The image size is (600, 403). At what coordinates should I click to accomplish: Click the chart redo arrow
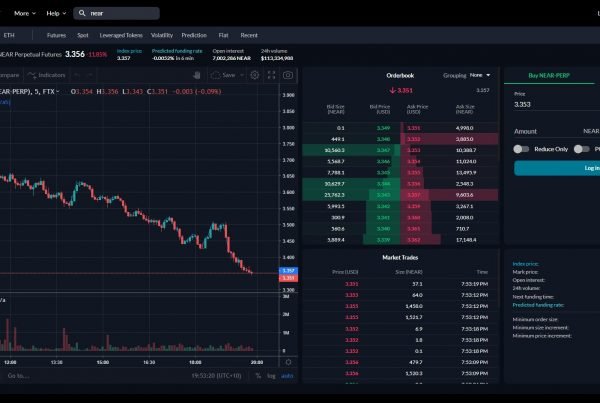click(90, 75)
